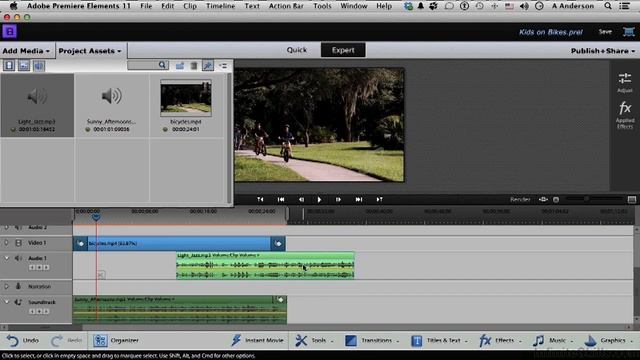Click the fit to visible timeline icon
Viewport: 640px width, 360px height.
(543, 200)
